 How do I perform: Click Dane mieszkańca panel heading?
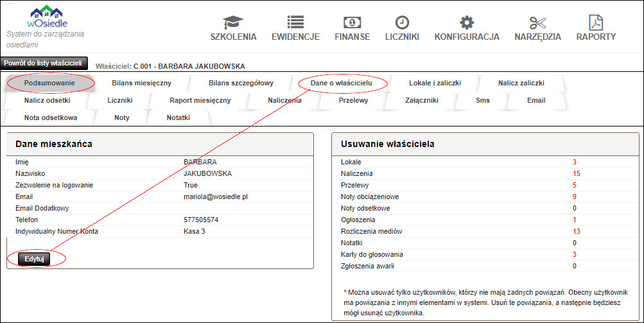pyautogui.click(x=54, y=144)
